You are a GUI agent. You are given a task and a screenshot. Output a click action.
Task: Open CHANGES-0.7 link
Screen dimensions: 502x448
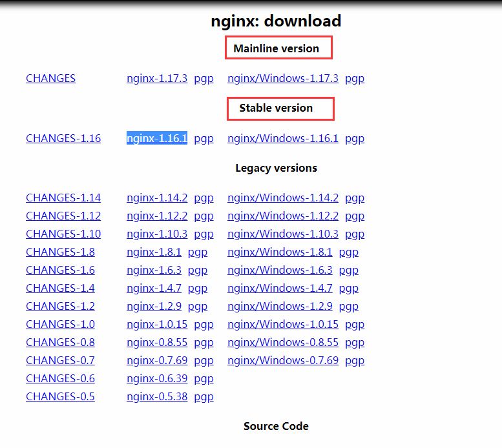point(60,360)
